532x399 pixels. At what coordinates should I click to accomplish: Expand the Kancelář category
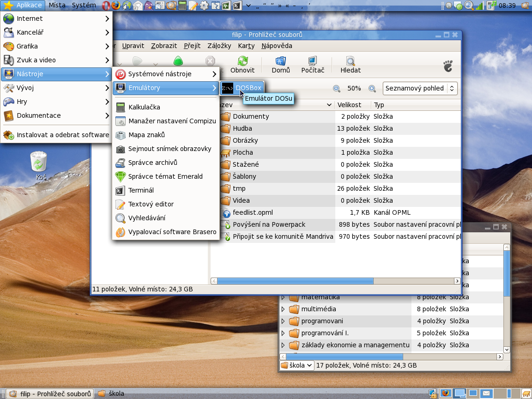point(56,33)
